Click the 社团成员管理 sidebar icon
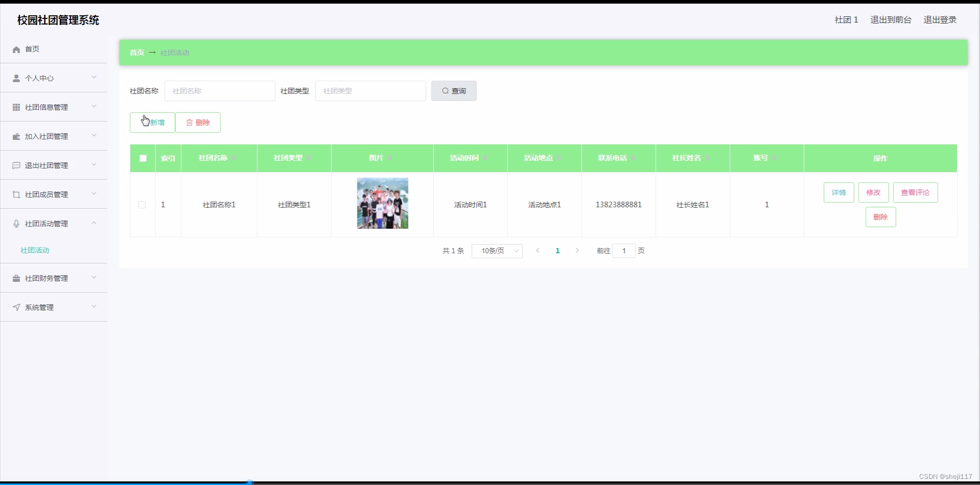Viewport: 980px width, 485px height. [16, 194]
